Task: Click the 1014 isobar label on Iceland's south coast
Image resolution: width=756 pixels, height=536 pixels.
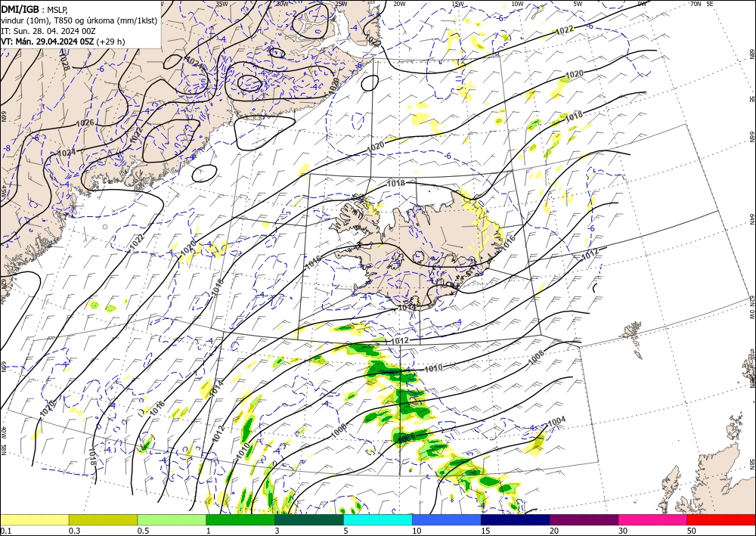Action: point(407,307)
